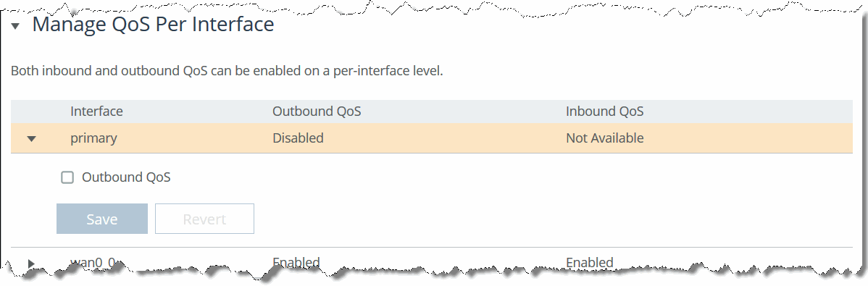Collapse the Manage QoS Per Interface section
The image size is (868, 286).
pos(15,26)
